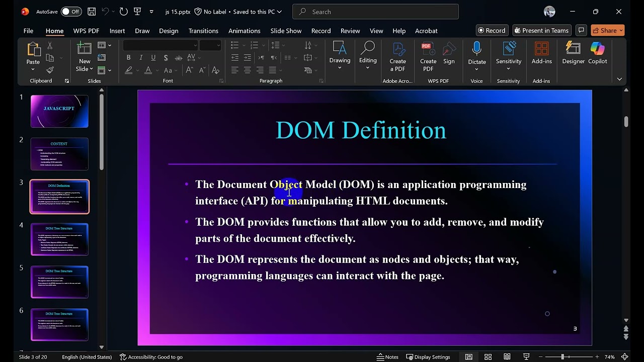Click the Reset slide icon
The image size is (644, 362).
click(102, 58)
